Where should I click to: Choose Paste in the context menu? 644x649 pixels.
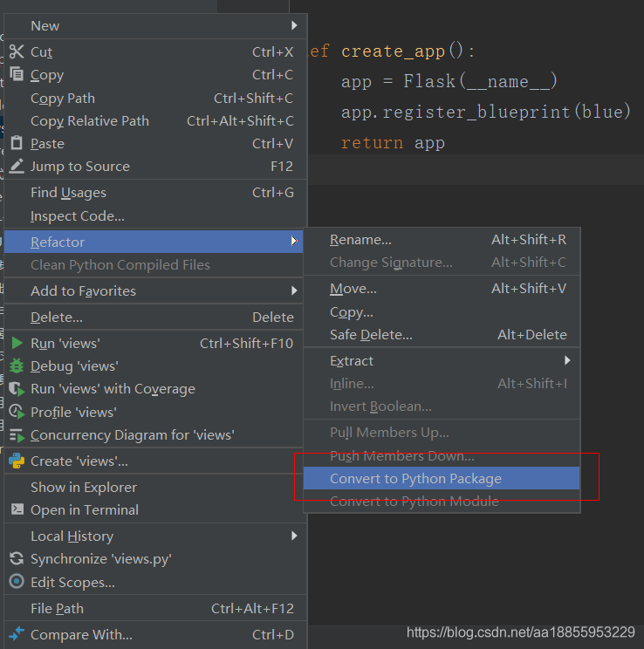pos(155,144)
